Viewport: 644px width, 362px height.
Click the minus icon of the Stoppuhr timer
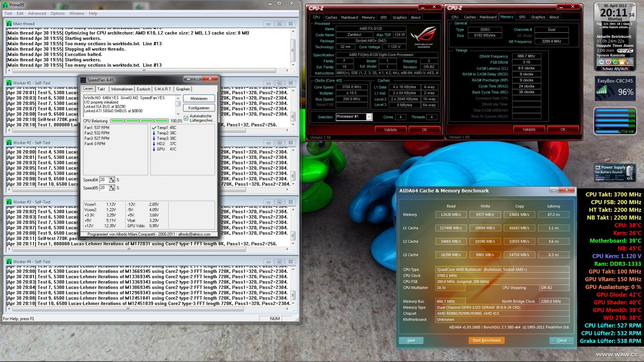click(623, 51)
